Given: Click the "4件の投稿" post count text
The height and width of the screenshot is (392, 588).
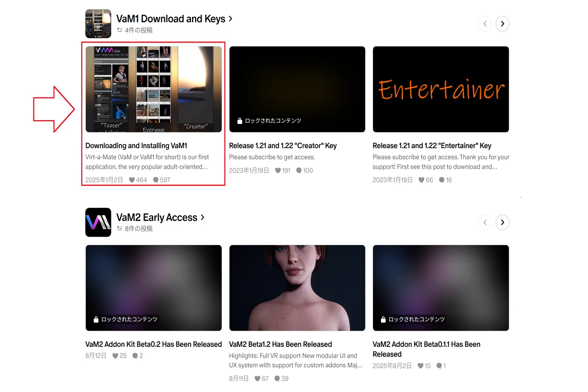Looking at the screenshot, I should [x=139, y=30].
